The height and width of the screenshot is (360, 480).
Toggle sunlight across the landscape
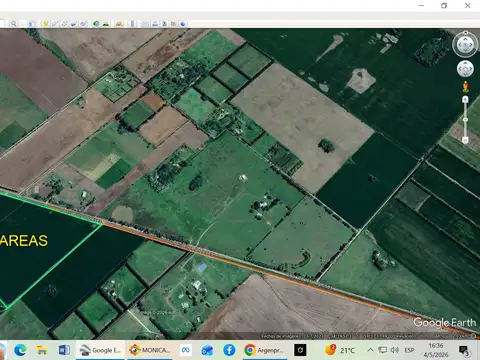(x=106, y=24)
